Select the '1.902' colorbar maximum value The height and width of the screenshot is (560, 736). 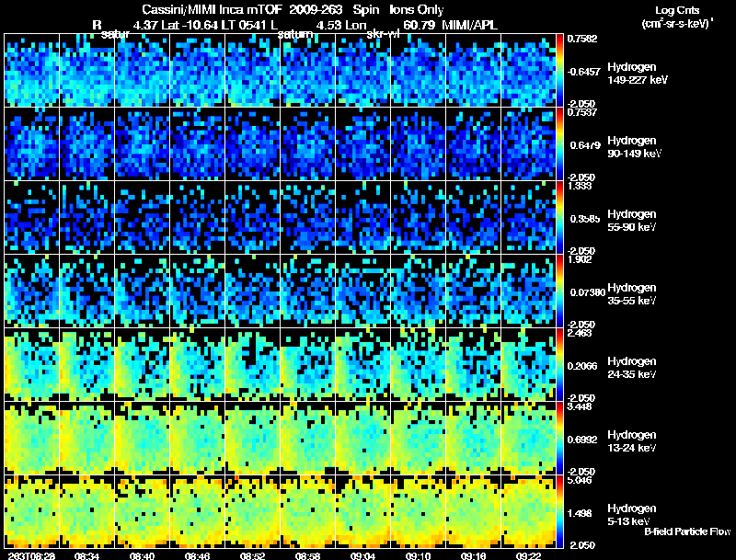pyautogui.click(x=580, y=259)
